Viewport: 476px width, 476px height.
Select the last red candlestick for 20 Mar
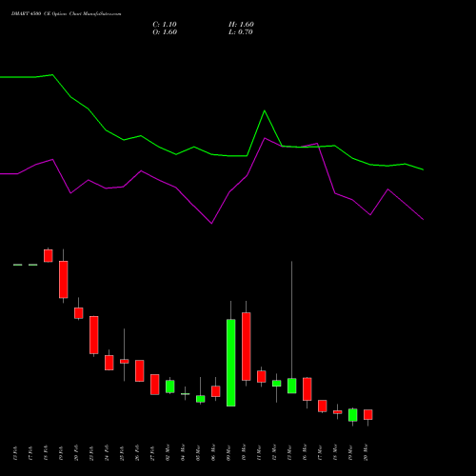pyautogui.click(x=368, y=414)
